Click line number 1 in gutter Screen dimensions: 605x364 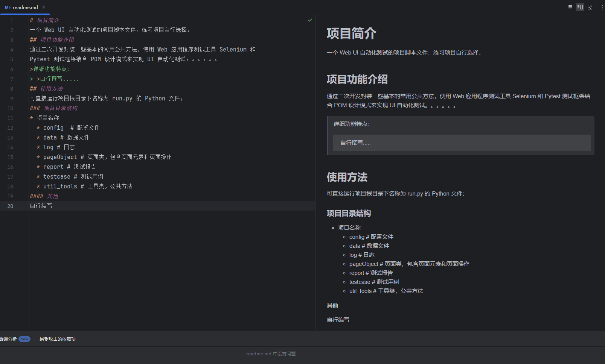pyautogui.click(x=12, y=20)
